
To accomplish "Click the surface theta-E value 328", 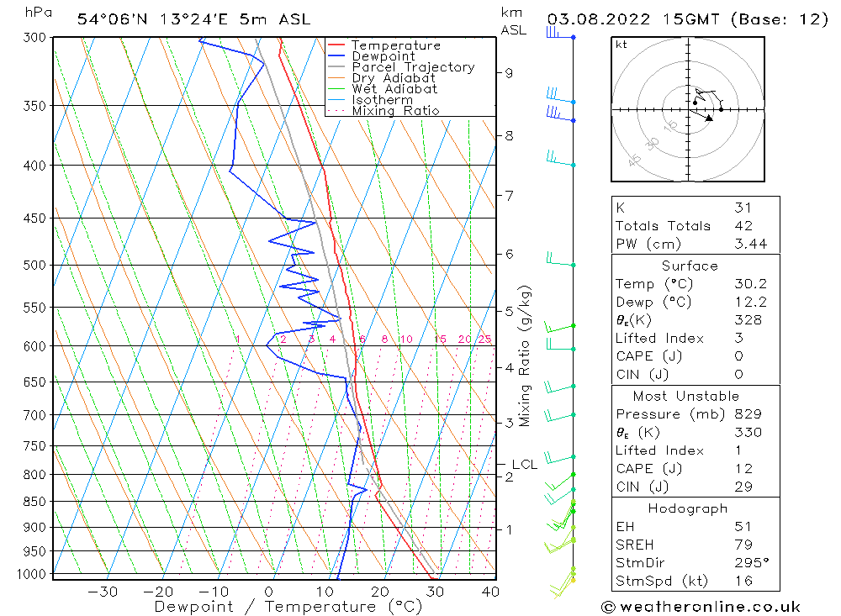I will coord(748,320).
